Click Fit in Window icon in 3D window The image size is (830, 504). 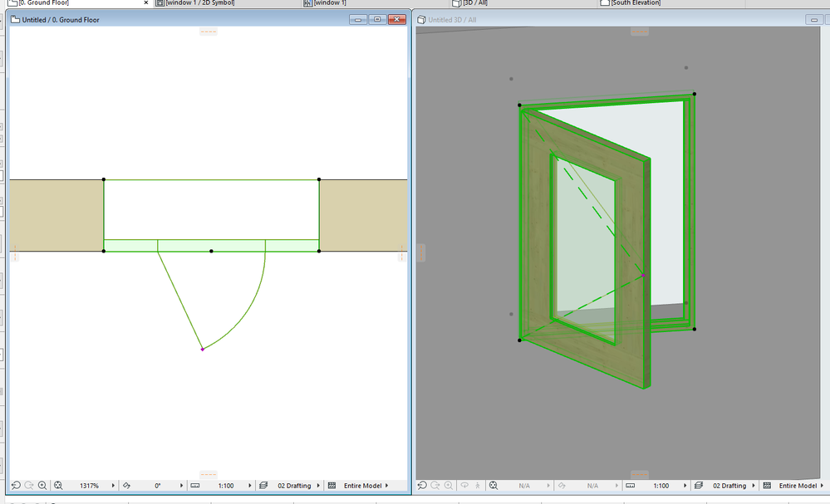coord(494,486)
